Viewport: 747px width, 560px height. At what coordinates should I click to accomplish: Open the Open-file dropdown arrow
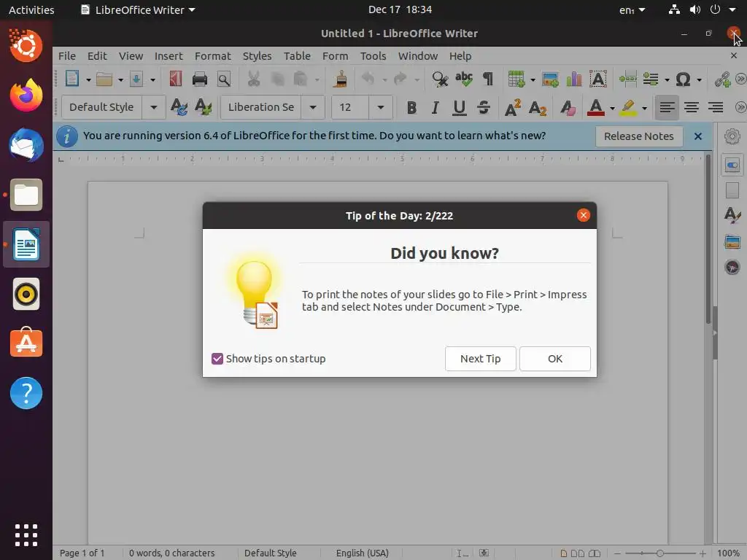pyautogui.click(x=120, y=79)
